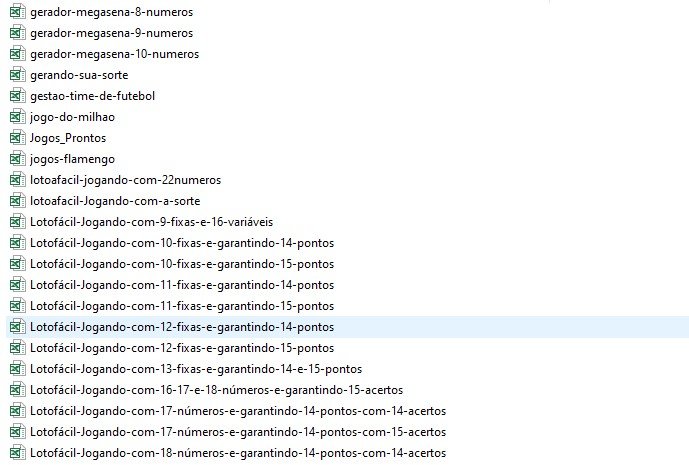
Task: Select Lotofácil-Jogando-com-11-fixas-e-garantindo-15-pontos name
Action: click(182, 306)
